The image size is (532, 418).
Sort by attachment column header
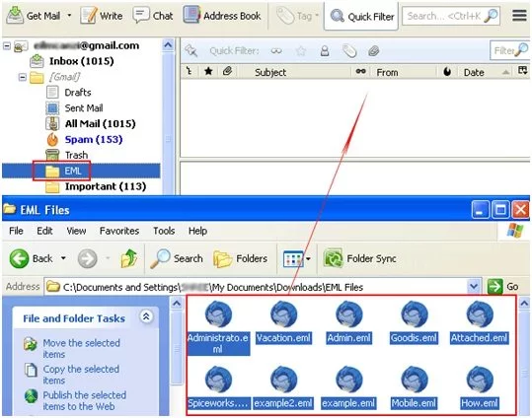[x=227, y=72]
